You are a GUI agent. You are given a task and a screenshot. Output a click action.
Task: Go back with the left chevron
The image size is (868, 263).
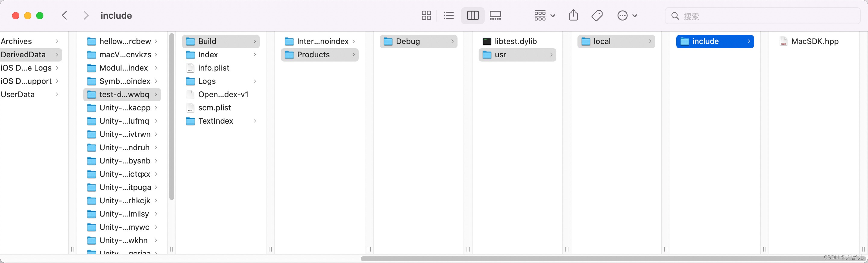click(64, 15)
